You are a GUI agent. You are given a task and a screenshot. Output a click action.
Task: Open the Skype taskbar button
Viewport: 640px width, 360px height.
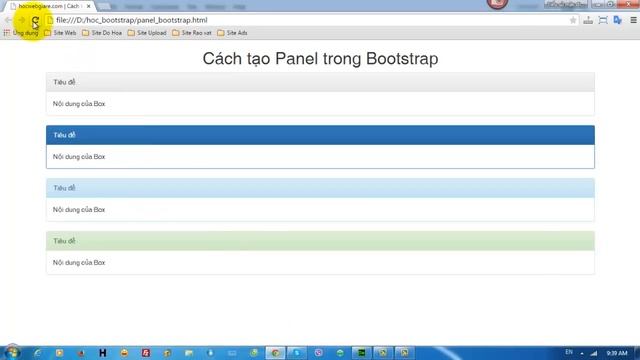pos(297,353)
